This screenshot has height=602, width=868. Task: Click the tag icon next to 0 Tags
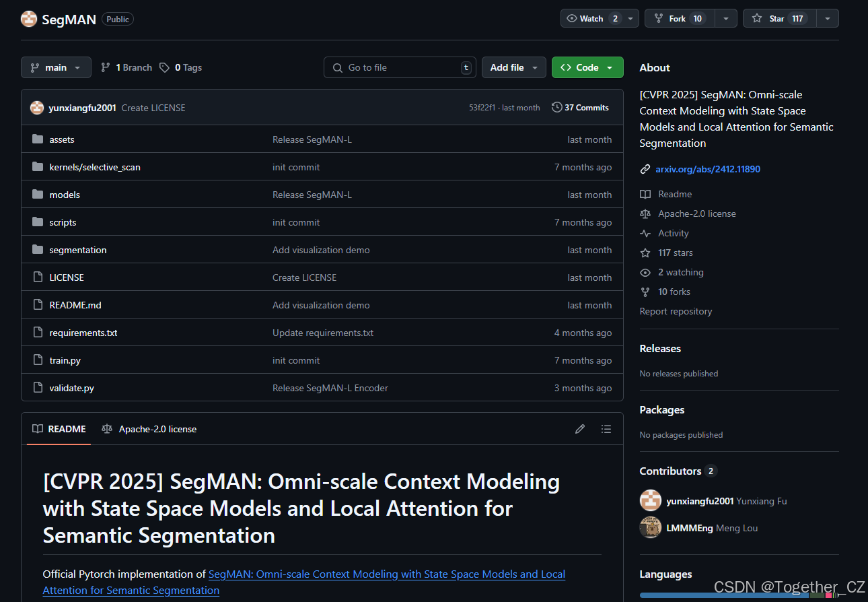164,67
